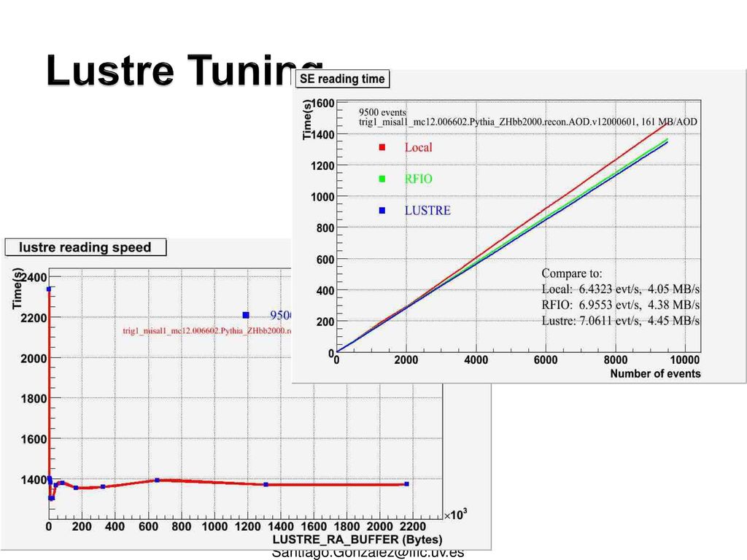
Task: Click the 'LUSTRE_RA_BUFFER (Bytes)' axis label
Action: click(357, 540)
